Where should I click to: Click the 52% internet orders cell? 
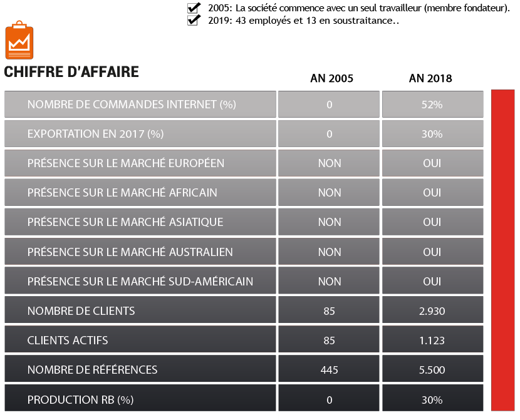(433, 105)
